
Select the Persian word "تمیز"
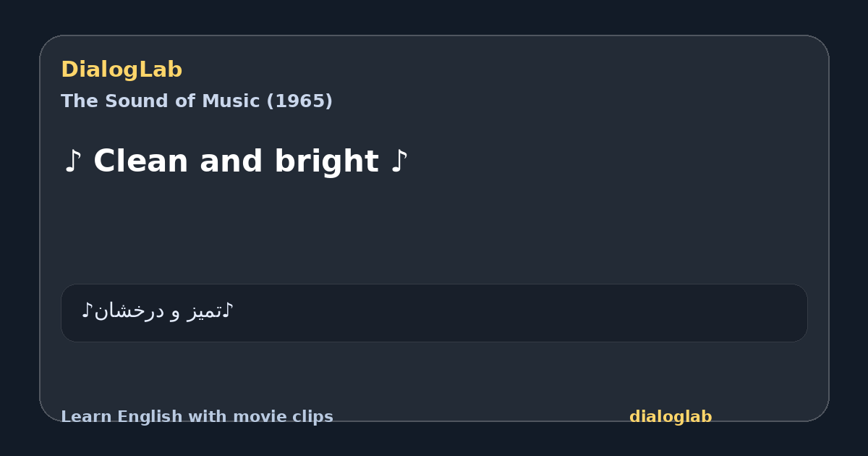click(204, 312)
